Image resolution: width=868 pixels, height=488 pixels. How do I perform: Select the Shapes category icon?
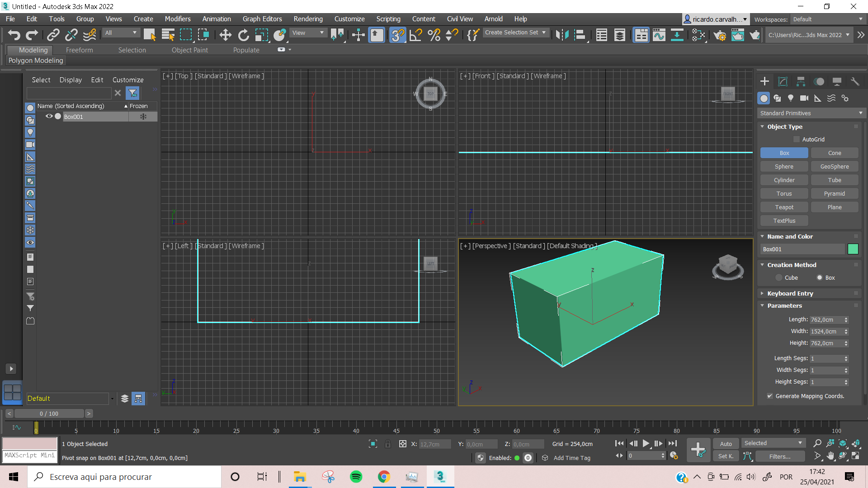pos(777,98)
